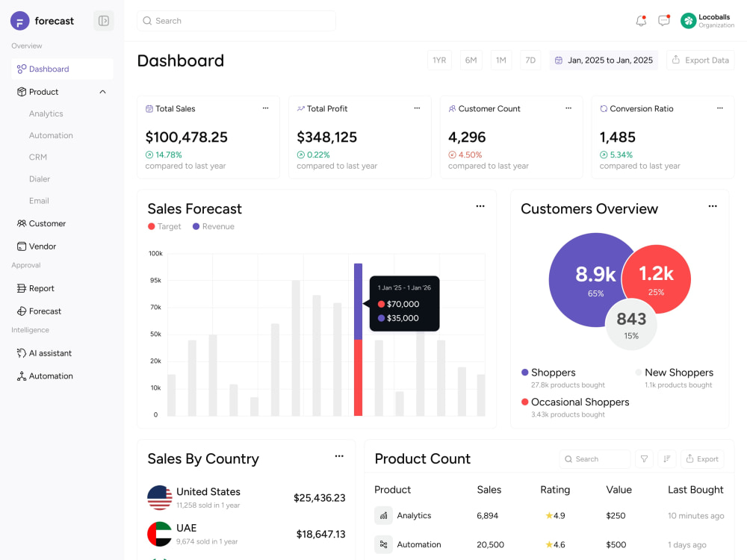Viewport: 747px width, 560px height.
Task: Open Analytics under Product
Action: pyautogui.click(x=46, y=113)
